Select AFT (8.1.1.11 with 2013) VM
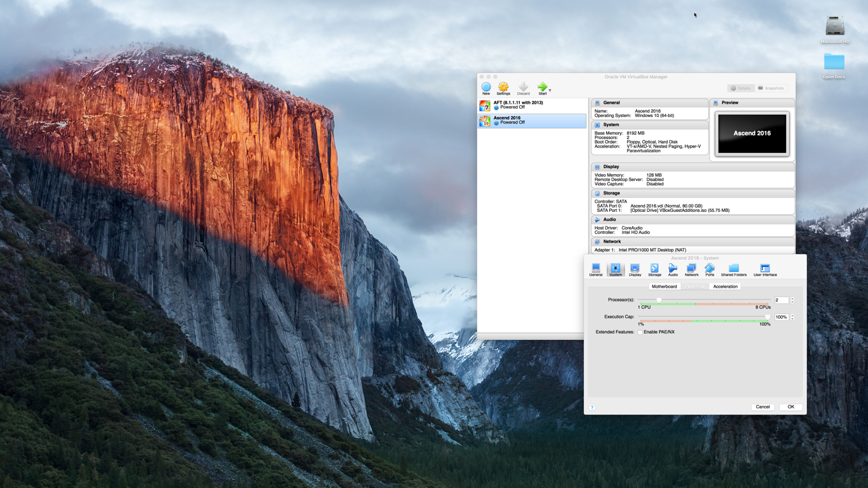The width and height of the screenshot is (868, 488). click(532, 105)
